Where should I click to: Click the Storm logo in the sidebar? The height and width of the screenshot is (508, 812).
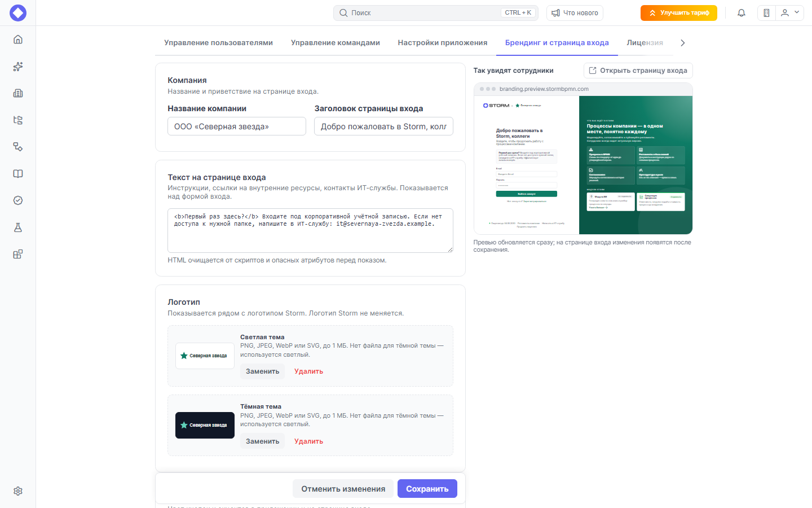(18, 13)
